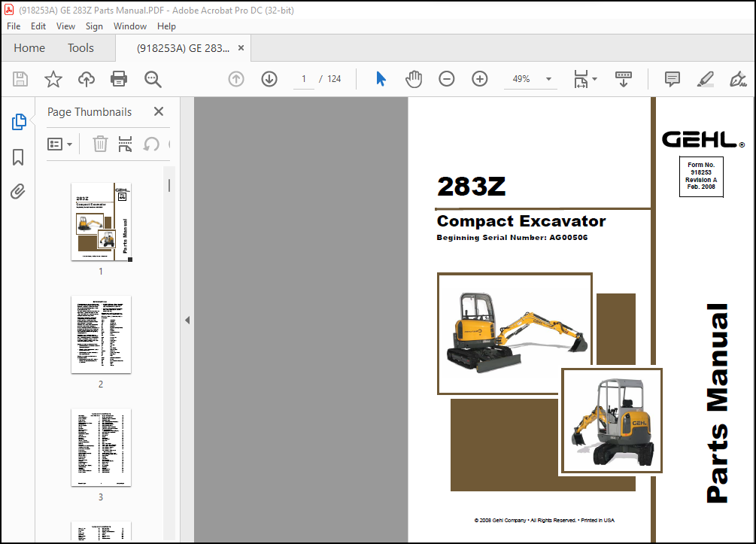Open the Bookmarks sidebar panel
Screen dimensions: 756x544
[x=18, y=157]
